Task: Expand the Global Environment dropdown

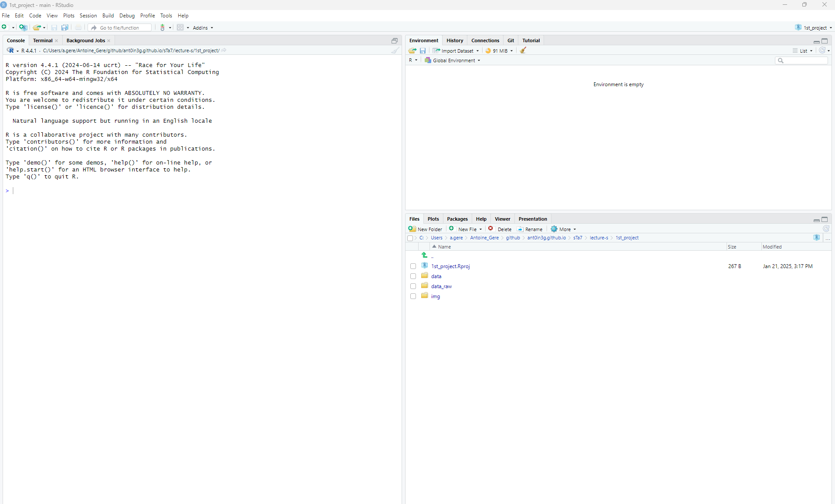Action: point(453,60)
